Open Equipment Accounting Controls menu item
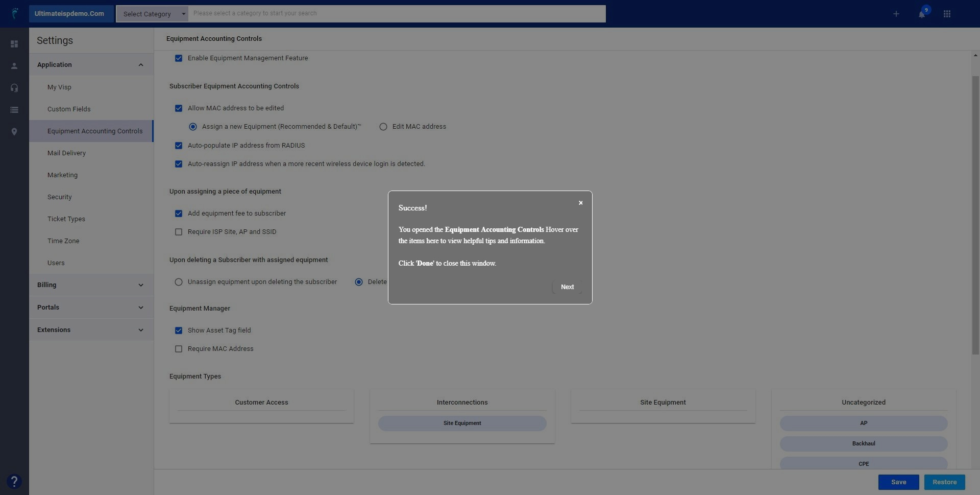Screen dimensions: 980x495 tap(91, 131)
